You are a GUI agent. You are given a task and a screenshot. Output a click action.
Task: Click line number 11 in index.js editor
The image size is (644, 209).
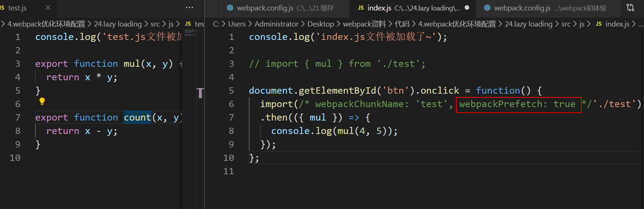[x=228, y=171]
